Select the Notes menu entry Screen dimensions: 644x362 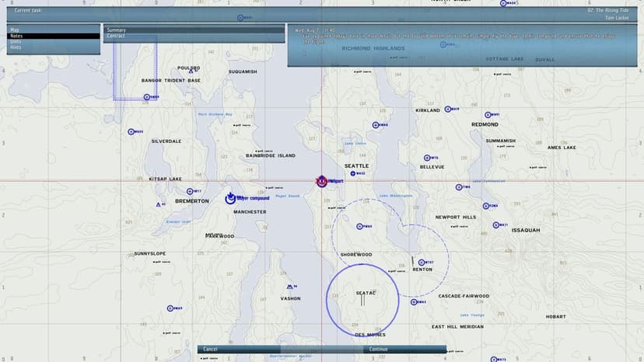click(x=53, y=36)
